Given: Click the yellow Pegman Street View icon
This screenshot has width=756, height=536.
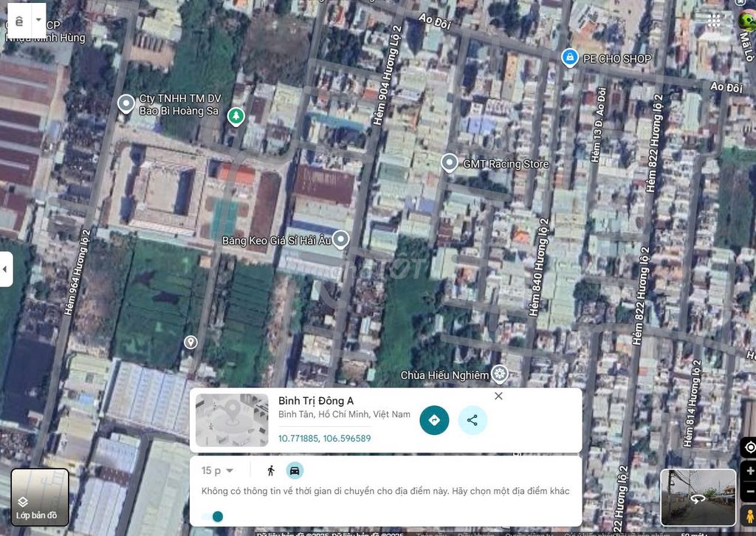Looking at the screenshot, I should (749, 516).
